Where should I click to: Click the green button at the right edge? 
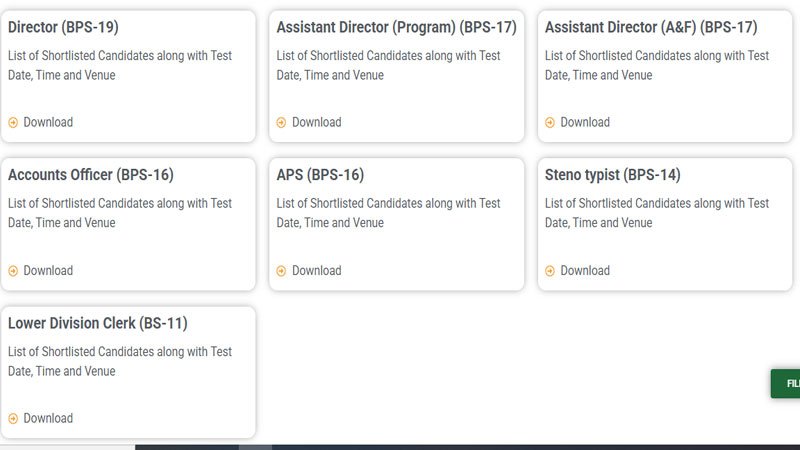[x=786, y=383]
